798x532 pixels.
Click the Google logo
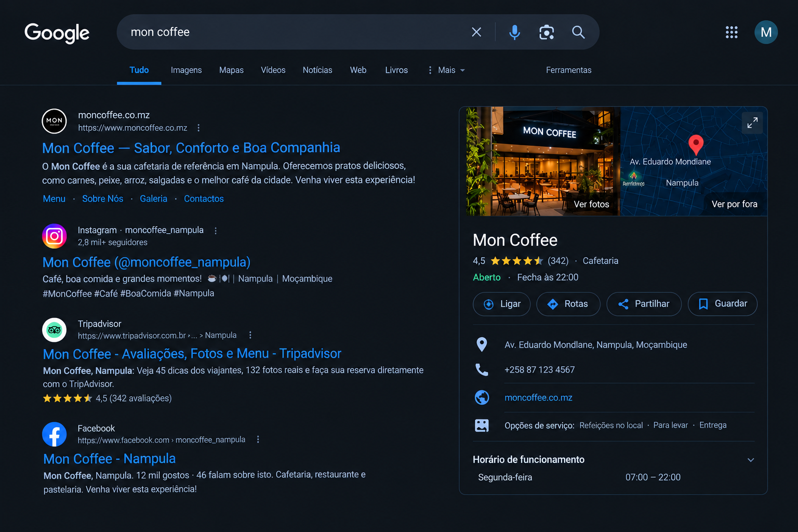[57, 33]
